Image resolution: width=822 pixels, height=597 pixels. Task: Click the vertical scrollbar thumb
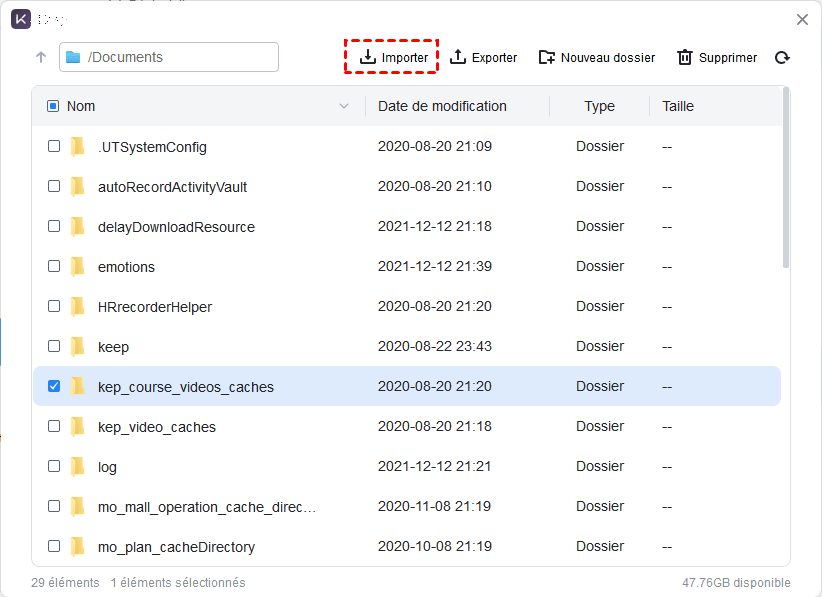tap(785, 178)
